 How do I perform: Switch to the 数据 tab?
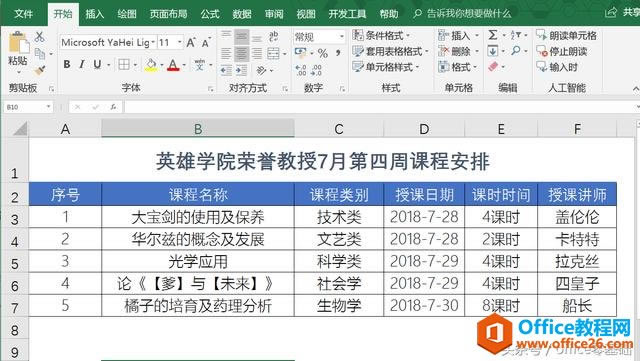tap(242, 14)
